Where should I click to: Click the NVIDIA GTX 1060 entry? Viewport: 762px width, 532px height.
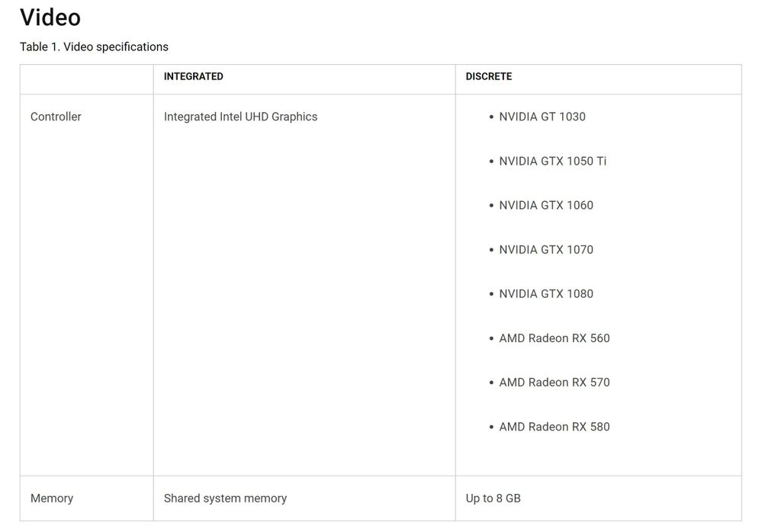[545, 205]
